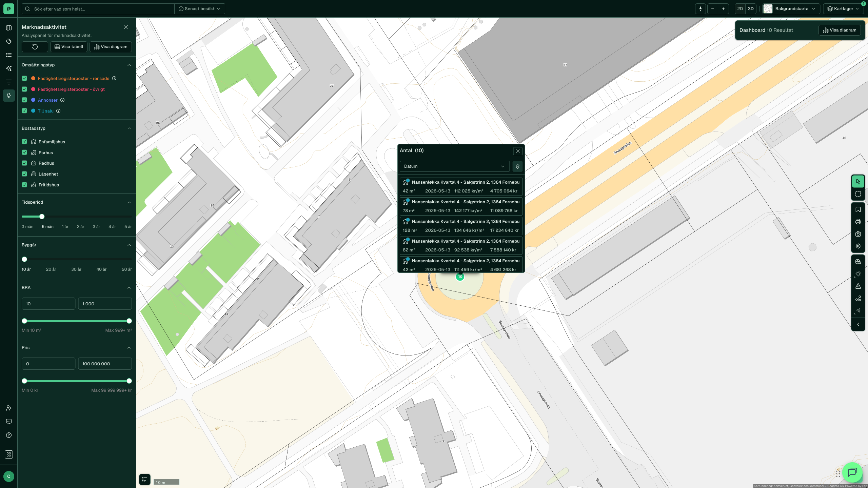Open the Bakgrundskarta dropdown
This screenshot has width=868, height=488.
[x=791, y=9]
